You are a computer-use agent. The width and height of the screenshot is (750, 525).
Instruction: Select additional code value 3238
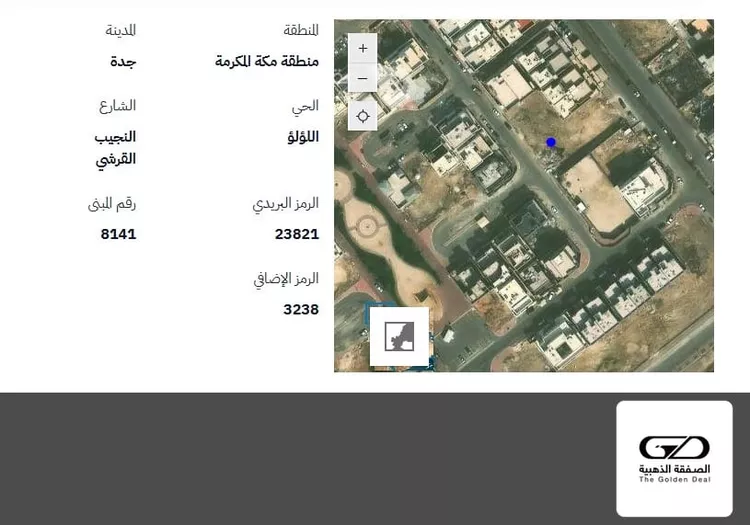pos(301,309)
